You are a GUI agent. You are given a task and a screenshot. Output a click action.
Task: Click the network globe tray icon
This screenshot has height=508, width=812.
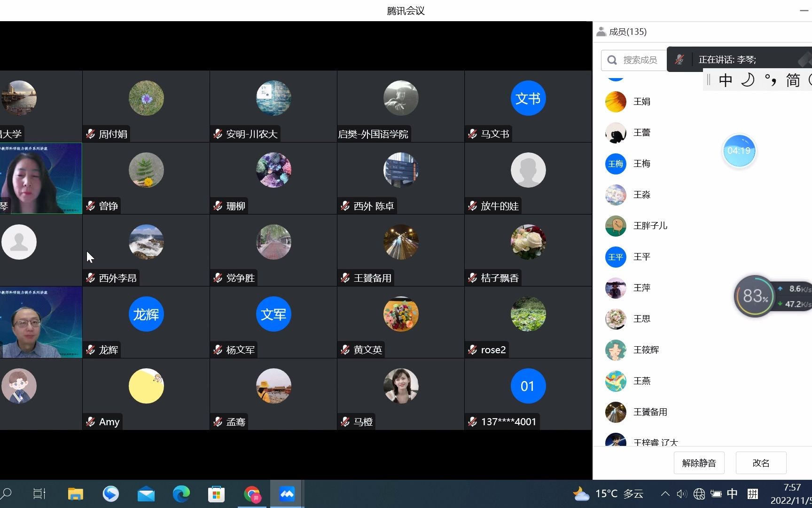click(x=699, y=494)
